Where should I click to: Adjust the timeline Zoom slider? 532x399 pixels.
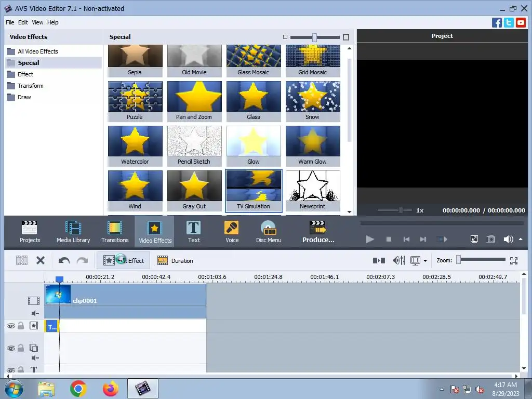coord(458,260)
